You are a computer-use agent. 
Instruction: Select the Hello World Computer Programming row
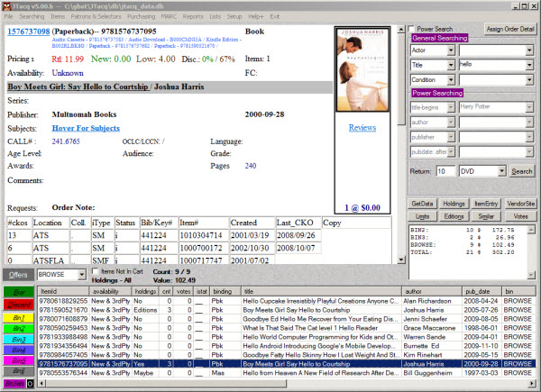pyautogui.click(x=287, y=337)
